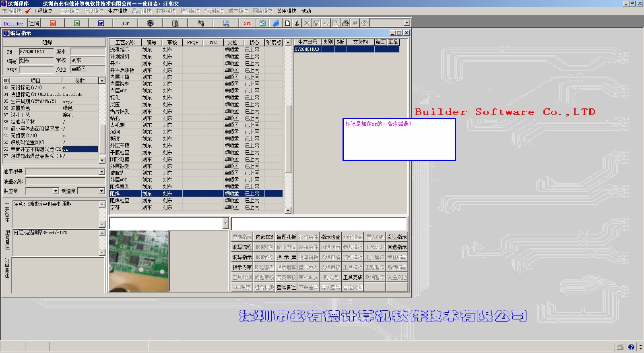Click the Excel icon in the toolbar
644x353 pixels.
pos(77,23)
